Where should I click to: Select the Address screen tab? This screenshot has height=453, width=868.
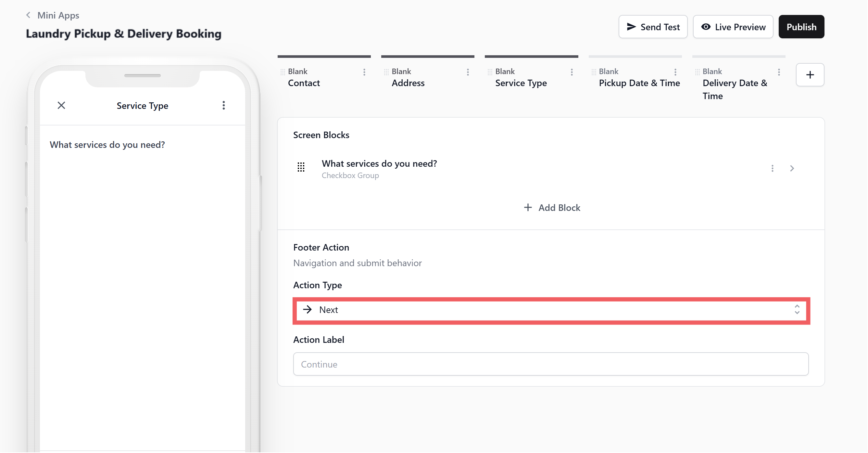click(x=408, y=83)
